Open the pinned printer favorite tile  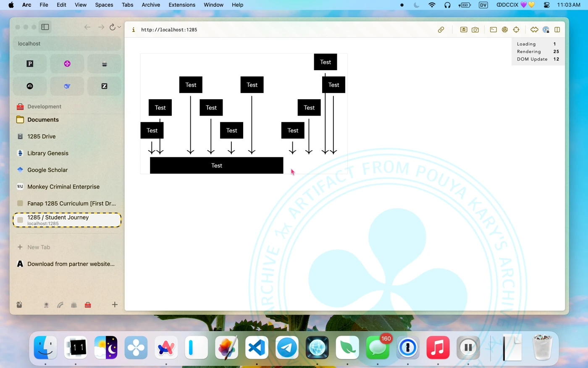point(104,64)
